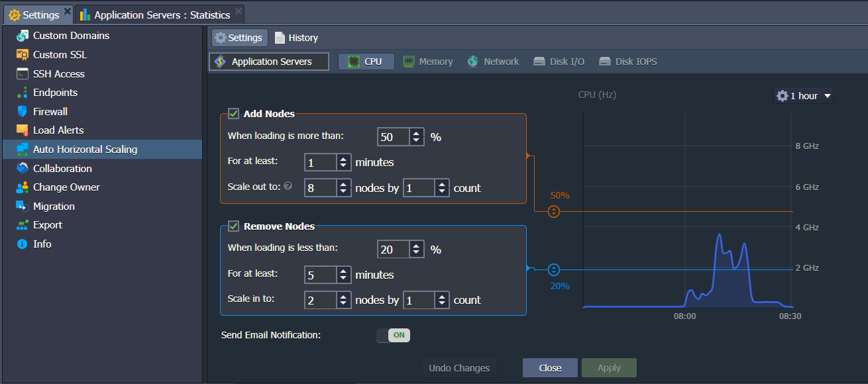Uncheck the Add Nodes checkbox
This screenshot has height=384, width=868.
pos(233,114)
